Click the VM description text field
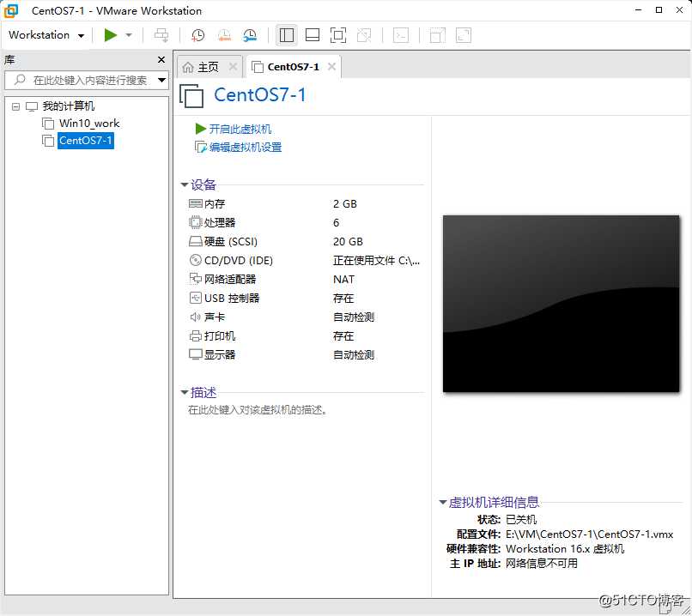 (258, 410)
